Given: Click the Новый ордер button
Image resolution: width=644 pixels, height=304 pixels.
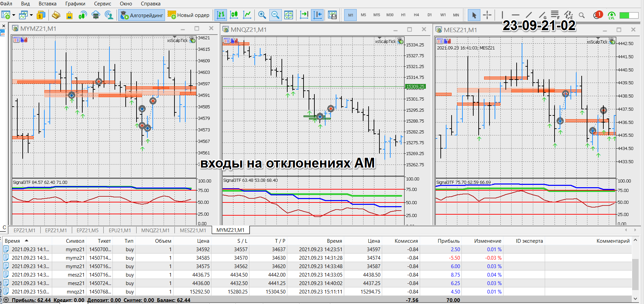Looking at the screenshot, I should click(x=189, y=15).
